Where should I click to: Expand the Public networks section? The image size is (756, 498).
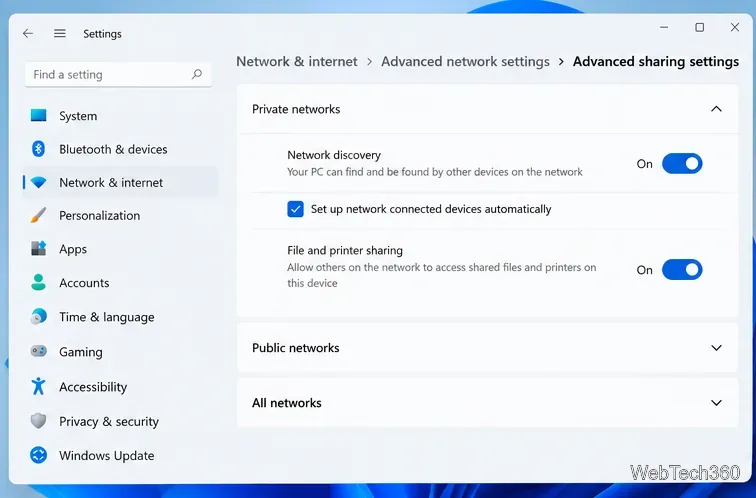[x=716, y=348]
